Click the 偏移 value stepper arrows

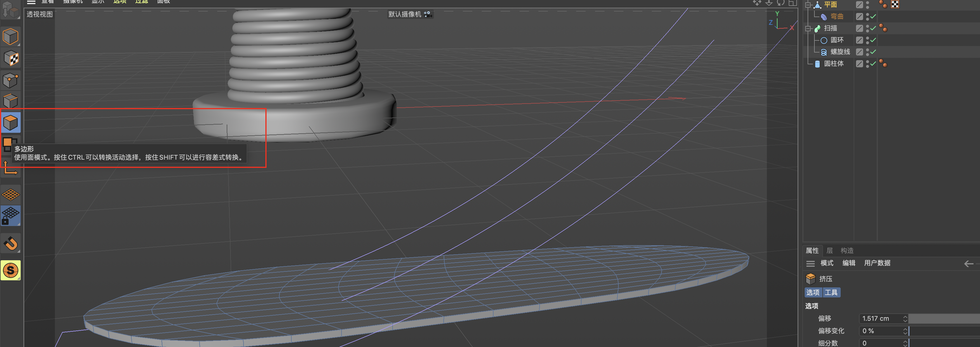point(905,318)
